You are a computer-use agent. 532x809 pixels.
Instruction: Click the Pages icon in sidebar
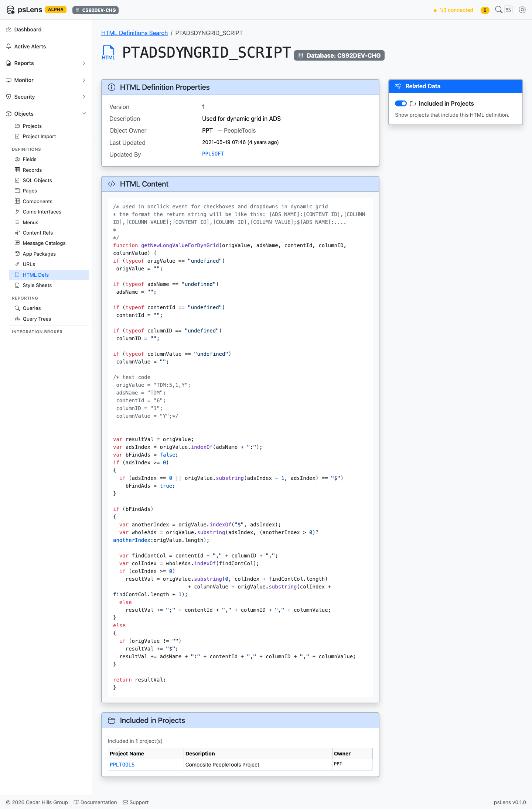coord(17,191)
